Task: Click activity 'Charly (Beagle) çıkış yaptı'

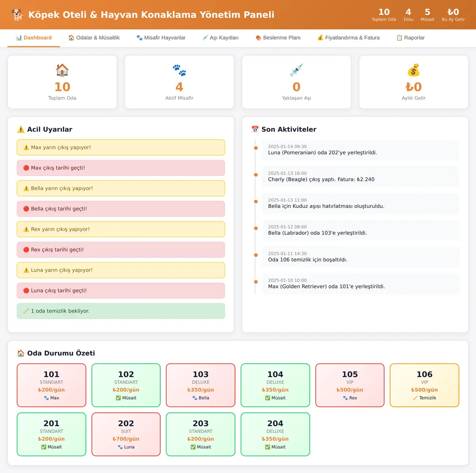Action: pos(361,177)
